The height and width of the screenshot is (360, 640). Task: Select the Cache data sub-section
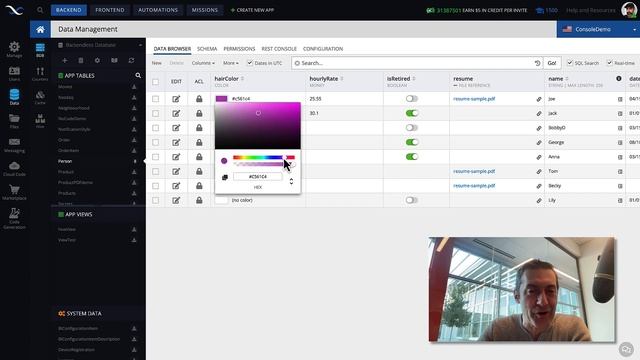pyautogui.click(x=40, y=98)
